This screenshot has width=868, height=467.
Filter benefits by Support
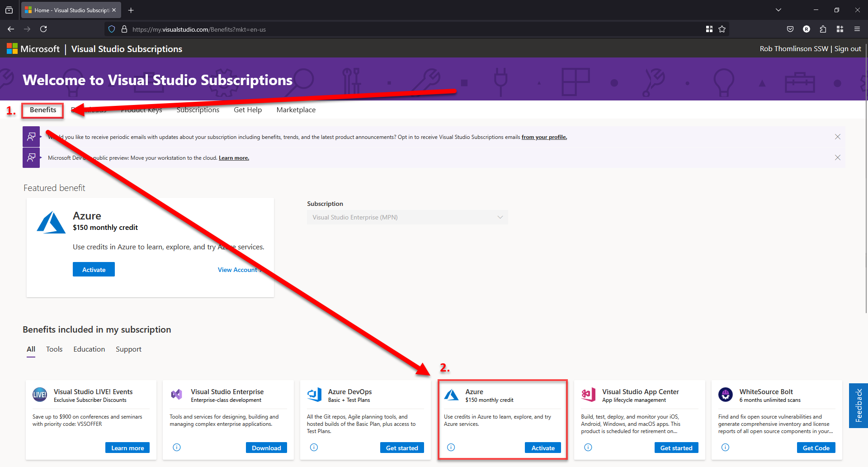[128, 349]
